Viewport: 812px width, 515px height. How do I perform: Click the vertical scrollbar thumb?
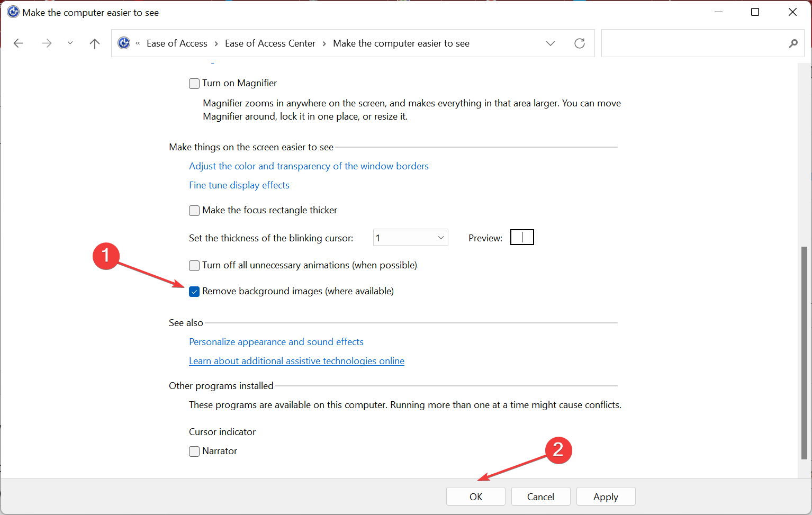(804, 353)
